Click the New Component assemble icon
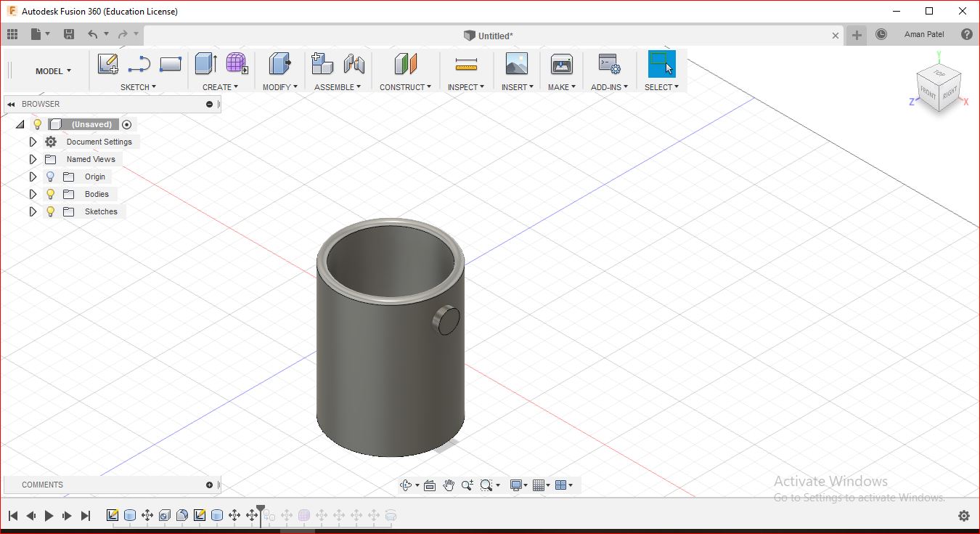This screenshot has height=534, width=980. pyautogui.click(x=322, y=64)
